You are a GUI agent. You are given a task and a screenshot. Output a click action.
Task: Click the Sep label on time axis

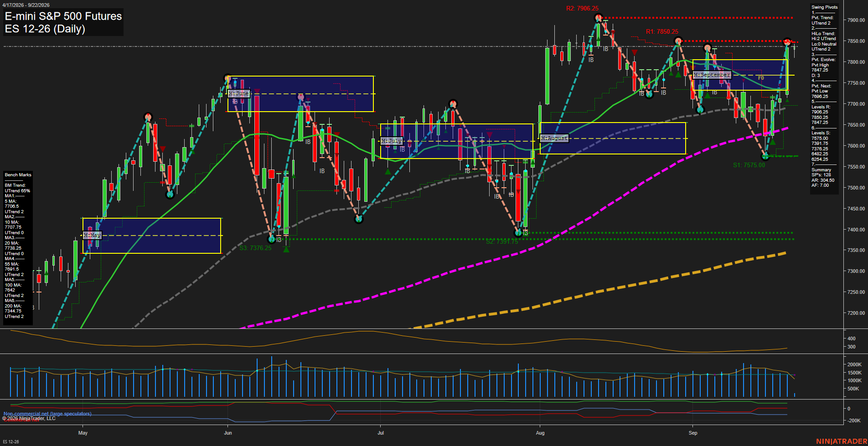click(x=693, y=433)
